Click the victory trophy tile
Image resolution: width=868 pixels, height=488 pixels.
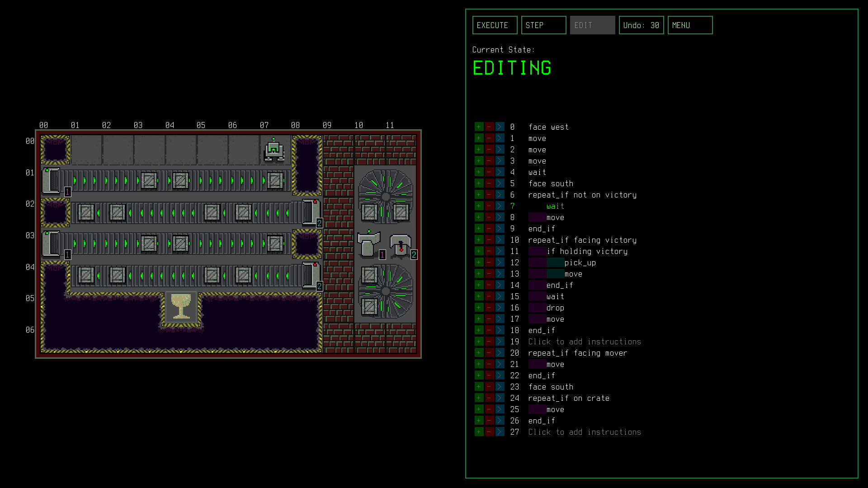tap(181, 307)
